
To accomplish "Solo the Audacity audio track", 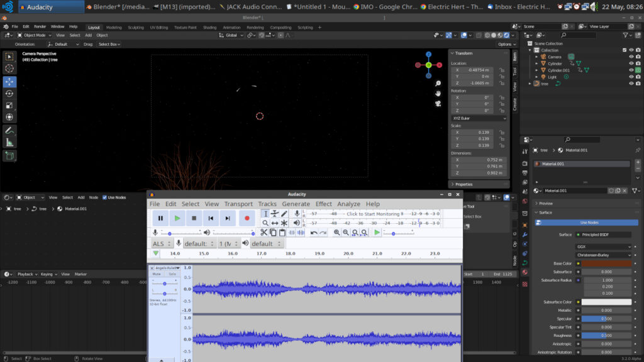I will coord(172,274).
